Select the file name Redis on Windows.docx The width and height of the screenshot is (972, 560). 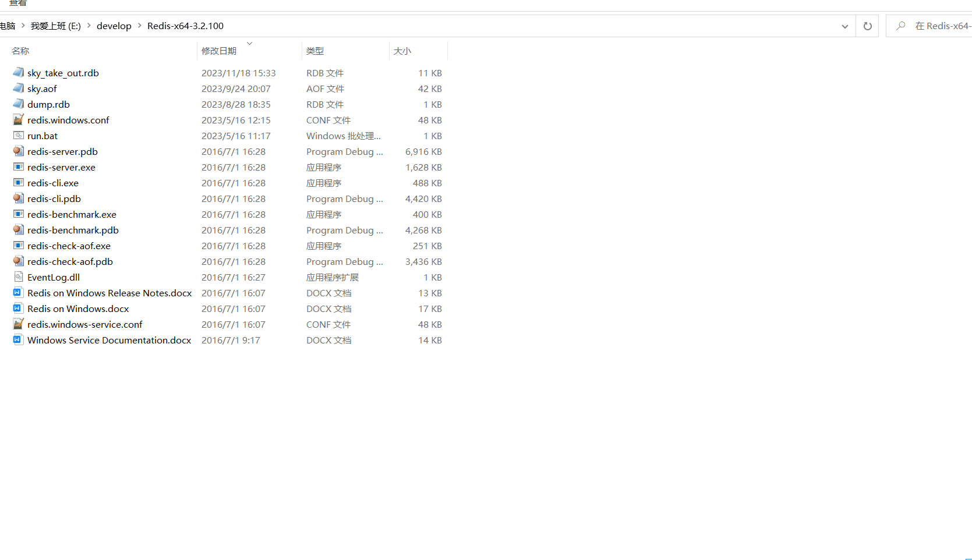click(x=78, y=309)
